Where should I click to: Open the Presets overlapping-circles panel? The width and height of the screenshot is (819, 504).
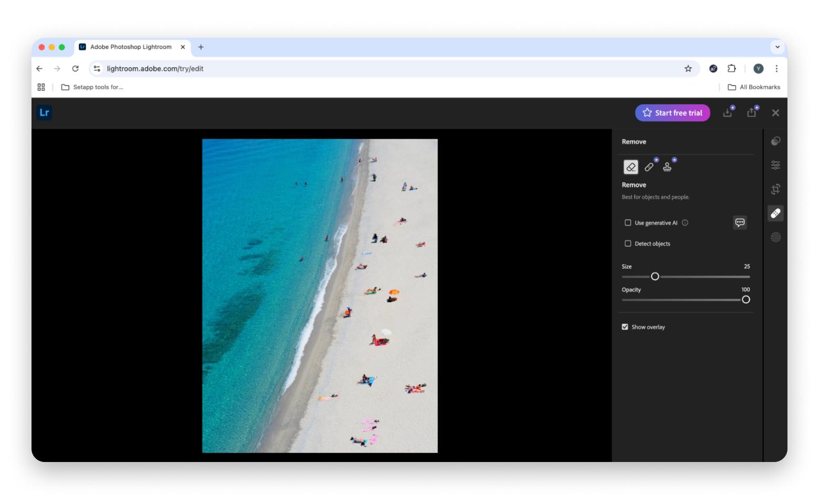coord(775,141)
